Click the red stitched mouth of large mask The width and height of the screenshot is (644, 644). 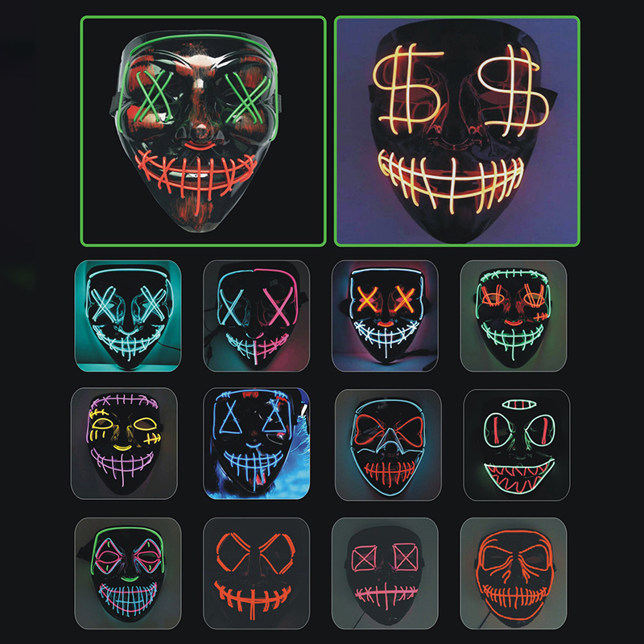click(x=196, y=172)
